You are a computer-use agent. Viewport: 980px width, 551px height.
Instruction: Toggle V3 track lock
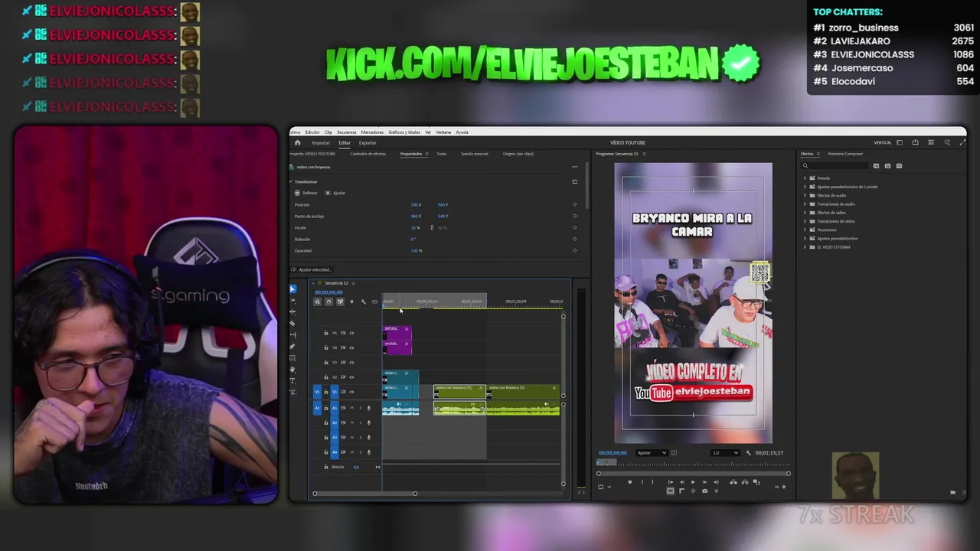pos(325,362)
